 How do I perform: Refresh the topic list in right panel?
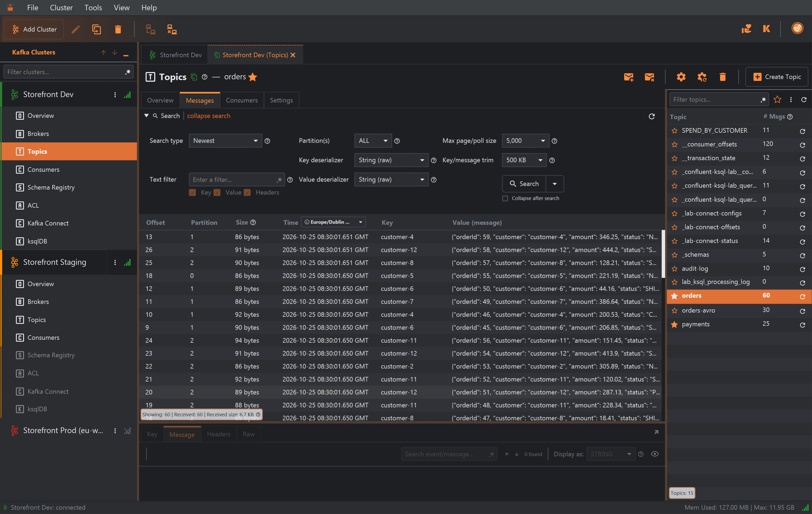coord(804,100)
